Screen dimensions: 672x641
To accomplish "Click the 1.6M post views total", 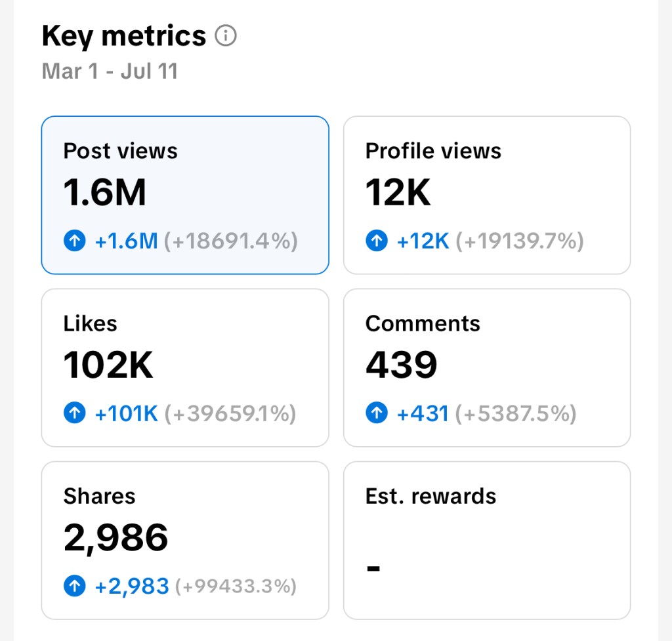I will click(x=104, y=193).
